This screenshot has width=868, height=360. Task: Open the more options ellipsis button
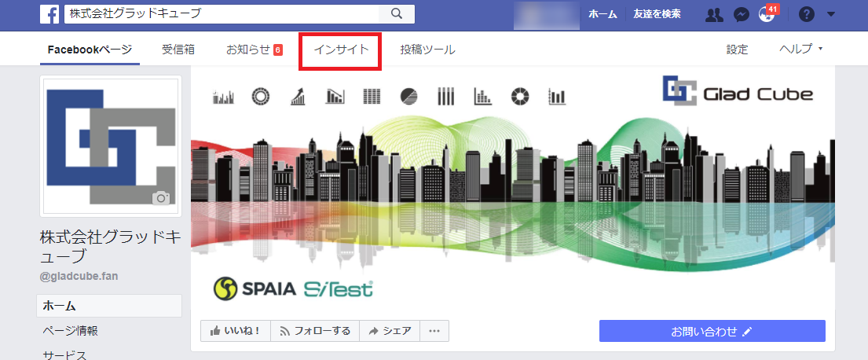tap(434, 331)
